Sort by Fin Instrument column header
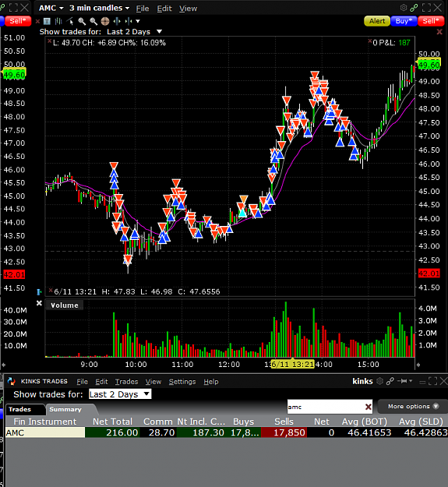The height and width of the screenshot is (487, 448). pos(45,422)
